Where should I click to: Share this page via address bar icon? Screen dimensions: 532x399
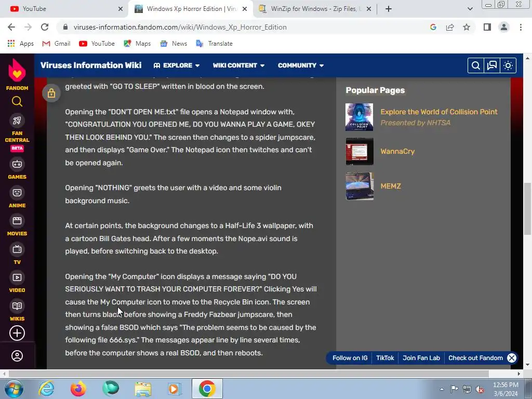point(450,27)
